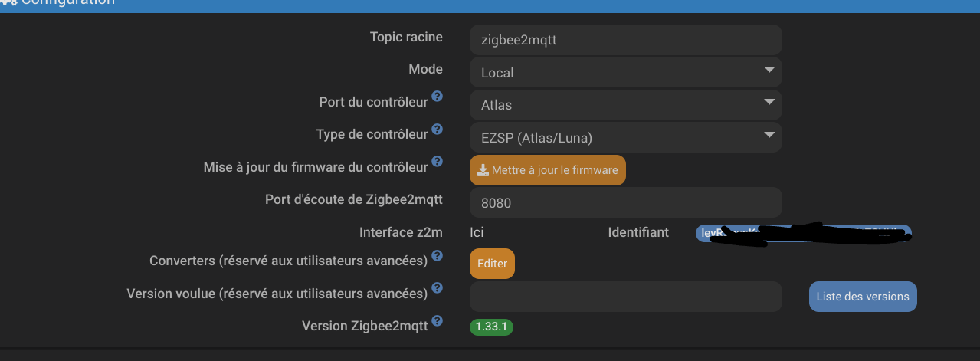Click help icon beside firmware update label
Image resolution: width=980 pixels, height=361 pixels.
point(437,162)
